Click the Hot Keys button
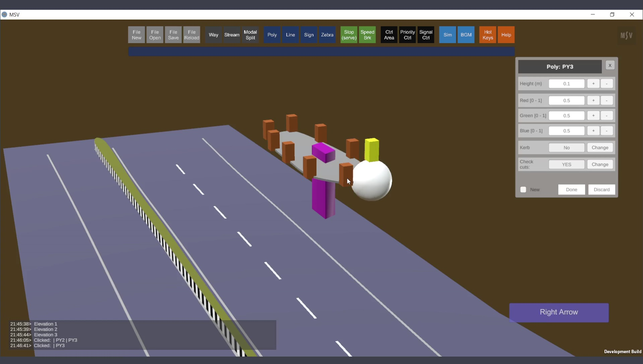The width and height of the screenshot is (643, 364). pos(488,35)
